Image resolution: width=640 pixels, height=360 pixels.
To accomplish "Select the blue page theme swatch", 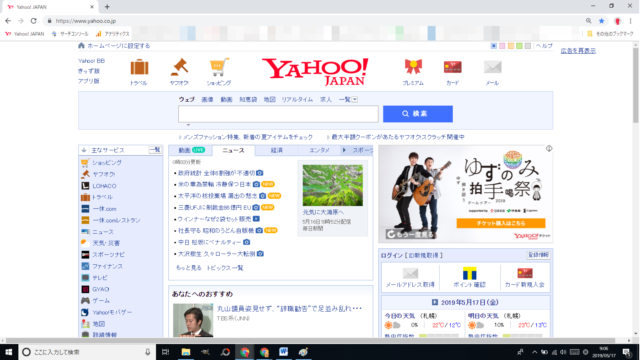I will click(493, 46).
